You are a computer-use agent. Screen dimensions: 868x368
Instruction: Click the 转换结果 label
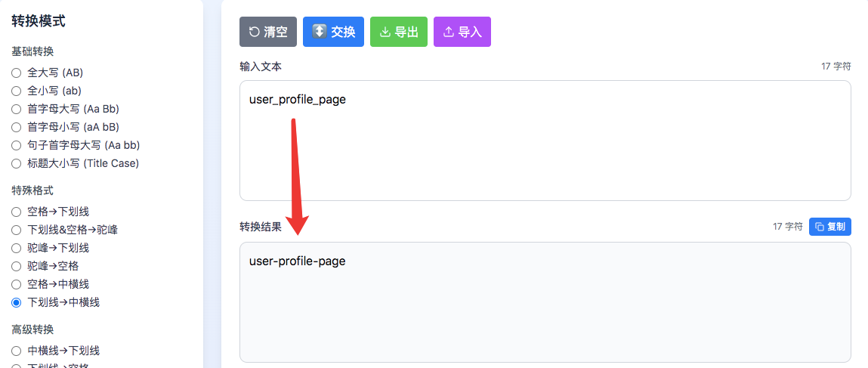coord(261,227)
